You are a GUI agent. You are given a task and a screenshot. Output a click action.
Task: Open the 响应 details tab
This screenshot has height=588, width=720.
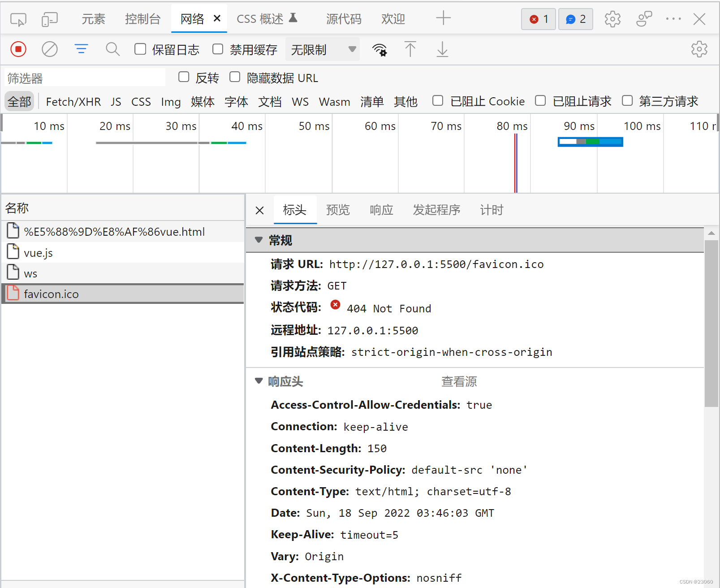tap(381, 210)
